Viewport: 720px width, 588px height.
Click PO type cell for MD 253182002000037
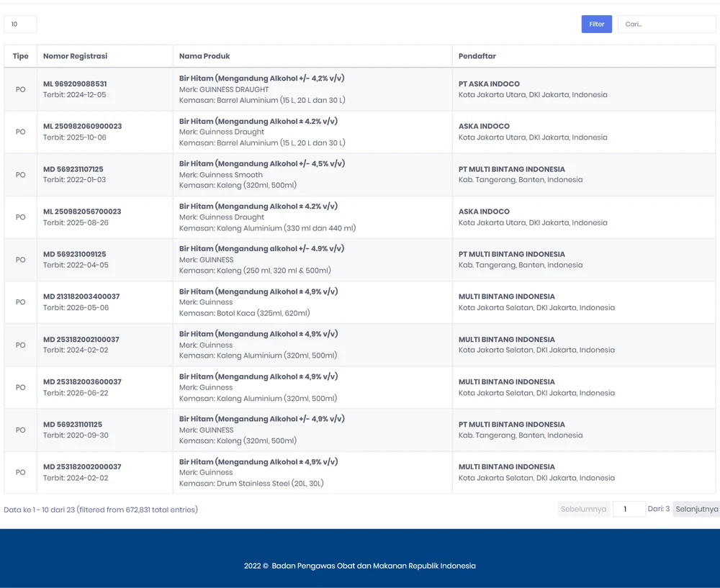click(x=20, y=472)
